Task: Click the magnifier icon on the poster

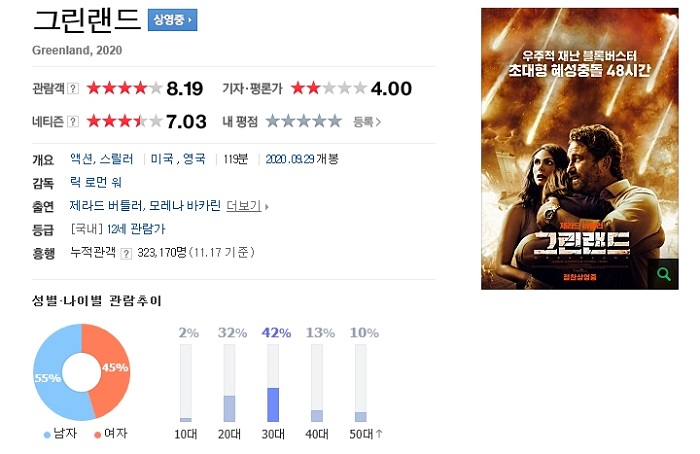Action: pos(663,274)
